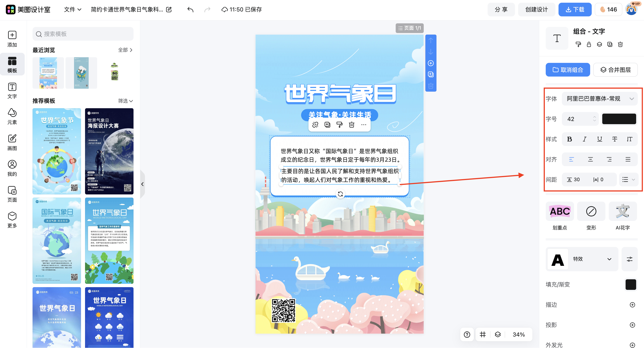
Task: Lock the selected text group
Action: pyautogui.click(x=589, y=44)
